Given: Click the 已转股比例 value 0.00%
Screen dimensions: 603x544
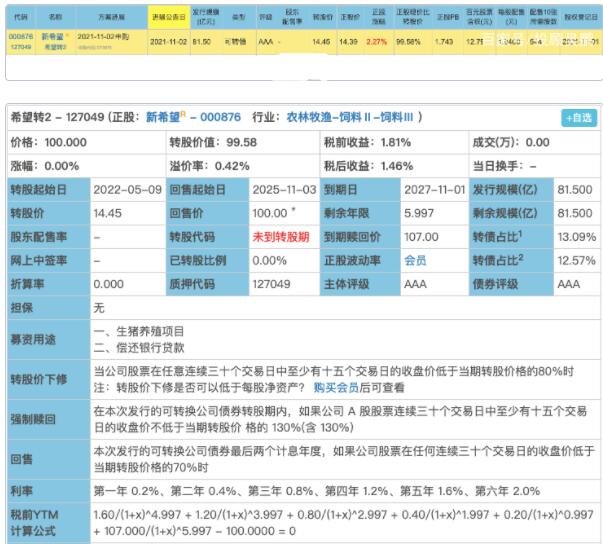Looking at the screenshot, I should pyautogui.click(x=269, y=260).
